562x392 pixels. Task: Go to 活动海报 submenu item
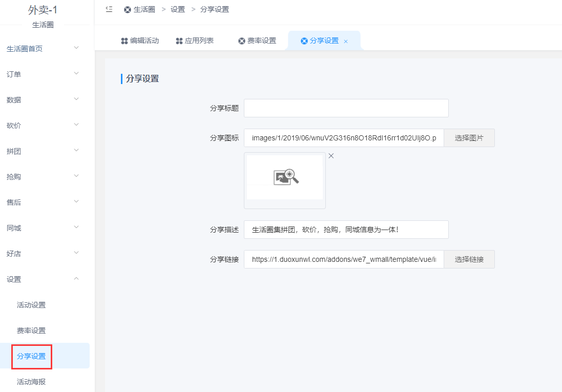[31, 382]
